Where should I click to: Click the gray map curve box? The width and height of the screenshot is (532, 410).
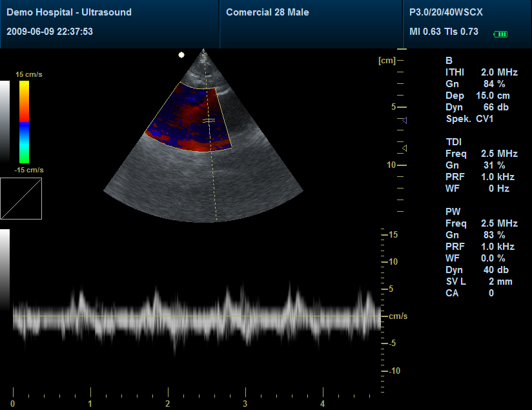click(x=21, y=198)
